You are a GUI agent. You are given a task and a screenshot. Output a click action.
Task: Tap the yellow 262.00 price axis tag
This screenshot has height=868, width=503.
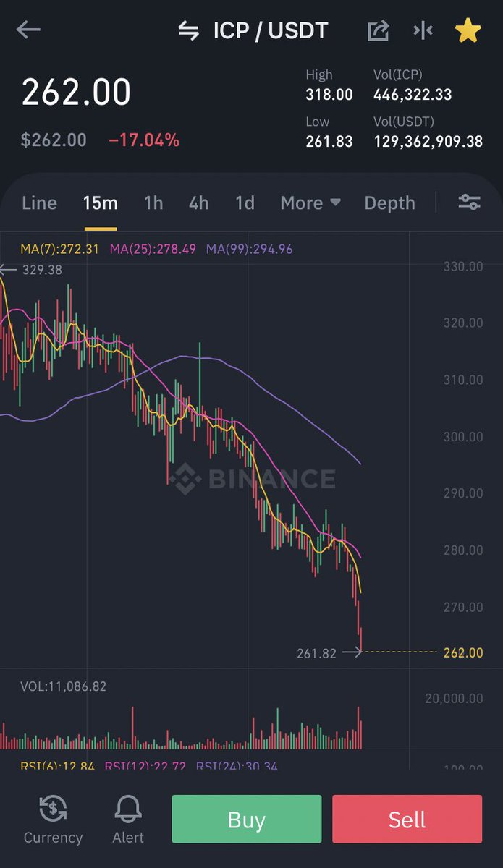point(463,653)
